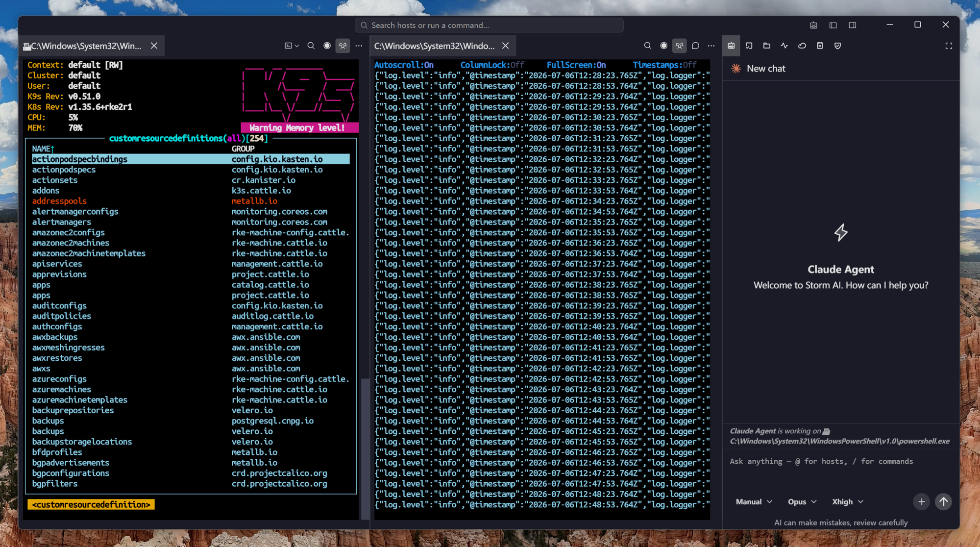Select the awxmeshingresses row
Image resolution: width=980 pixels, height=547 pixels.
point(191,348)
